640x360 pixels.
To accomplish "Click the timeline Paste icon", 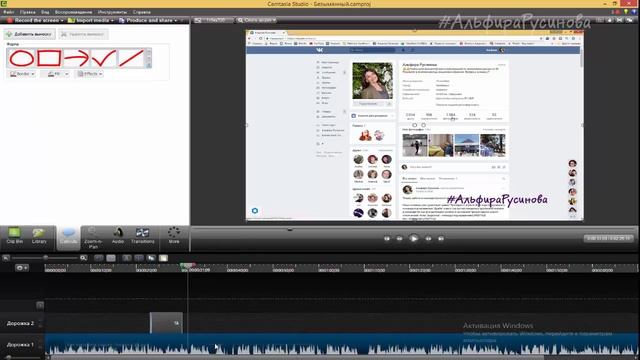I will 163,258.
